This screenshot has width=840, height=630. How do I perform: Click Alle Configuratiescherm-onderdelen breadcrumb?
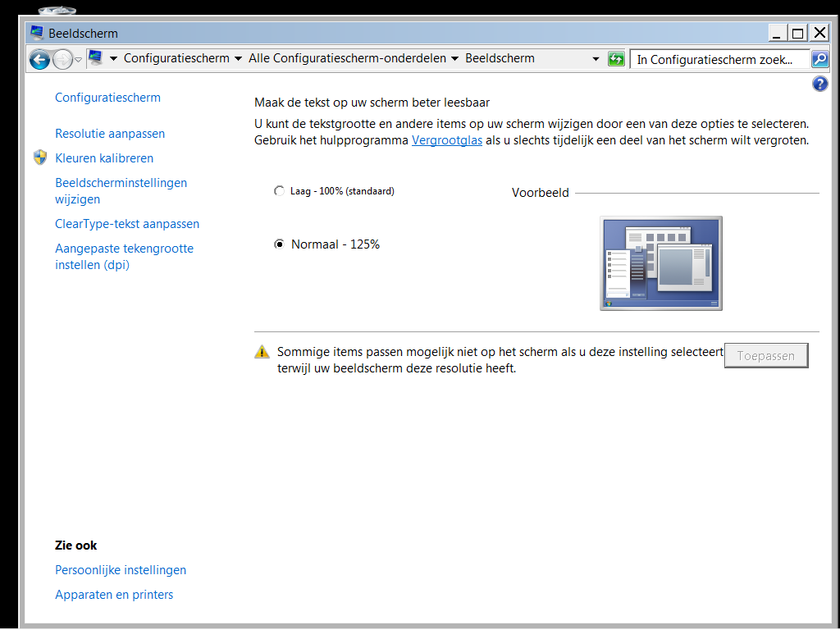tap(347, 58)
